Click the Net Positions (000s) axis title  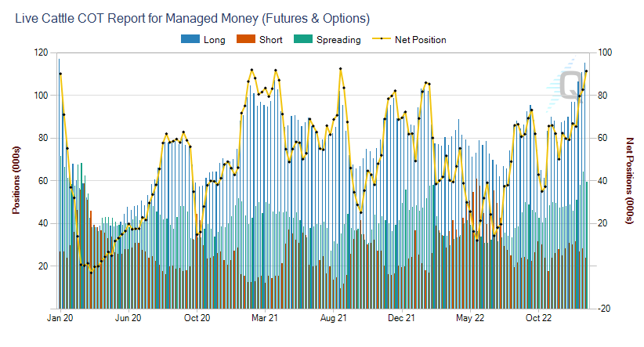(x=630, y=181)
